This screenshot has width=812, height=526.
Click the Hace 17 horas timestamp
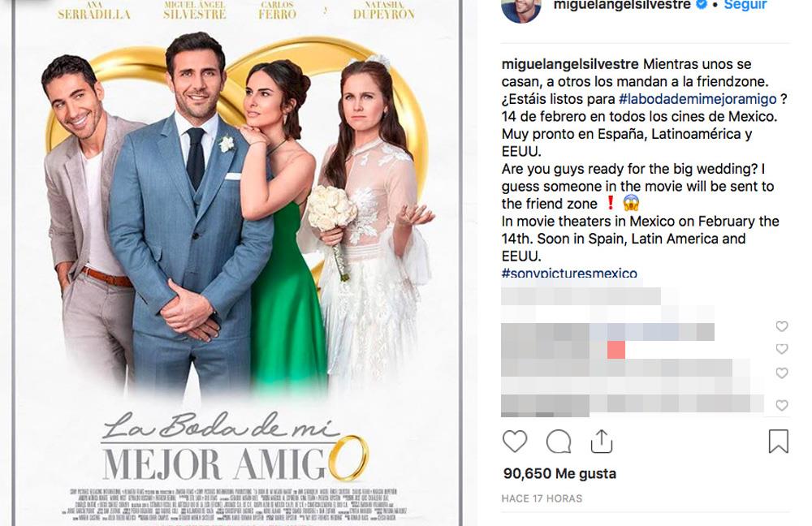pos(542,498)
